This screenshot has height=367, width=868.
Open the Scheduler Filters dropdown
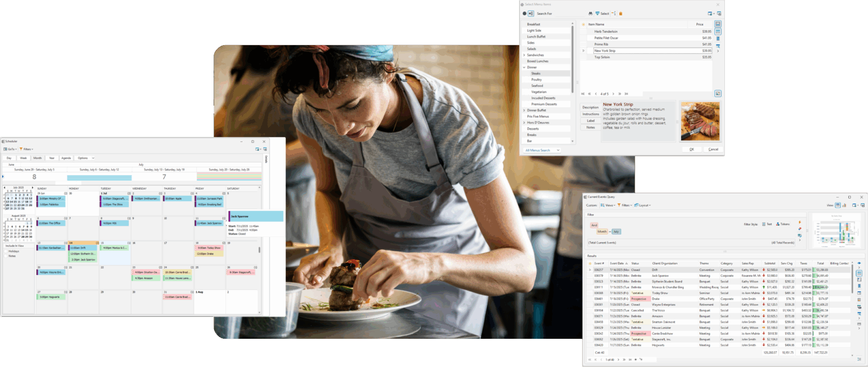pos(27,149)
